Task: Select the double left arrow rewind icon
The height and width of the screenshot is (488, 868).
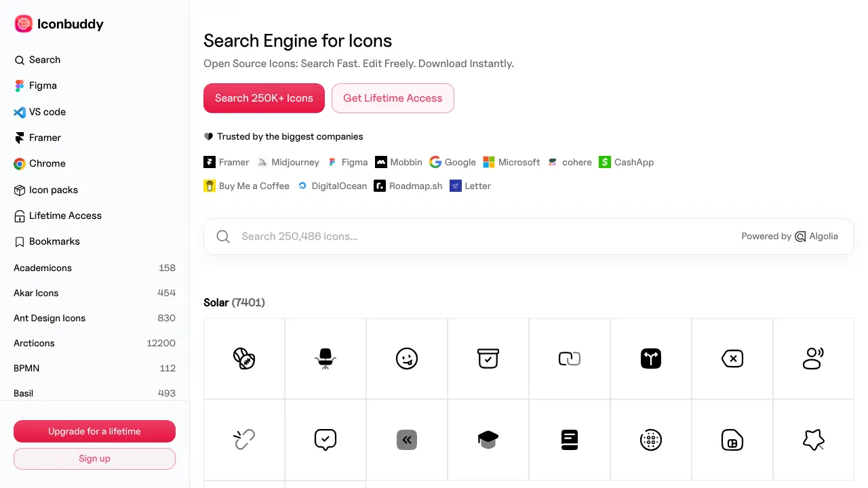Action: (407, 440)
